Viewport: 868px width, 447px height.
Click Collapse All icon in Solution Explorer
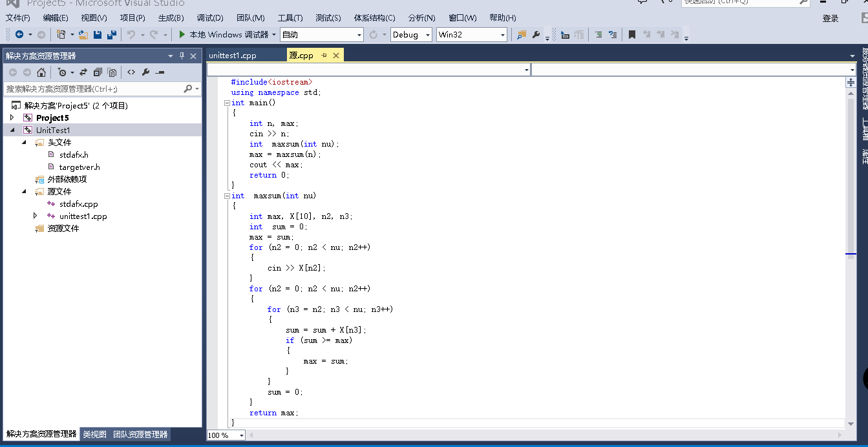(x=98, y=72)
